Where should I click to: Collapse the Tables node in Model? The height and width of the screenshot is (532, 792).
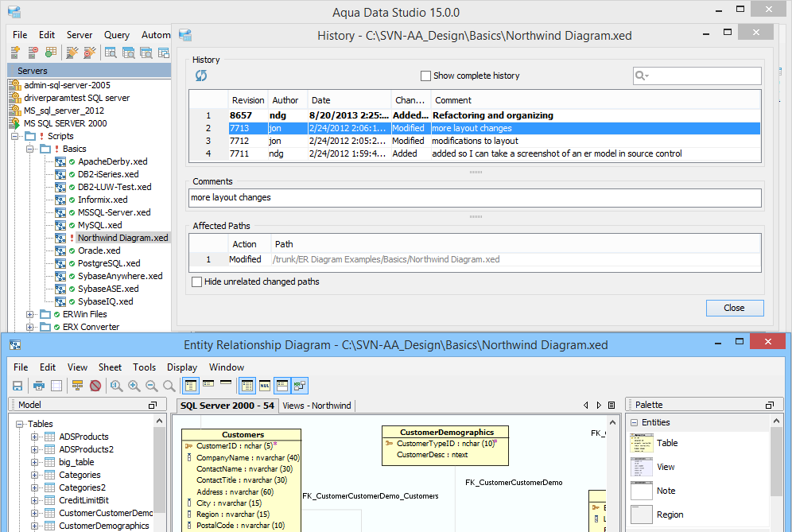pos(19,425)
